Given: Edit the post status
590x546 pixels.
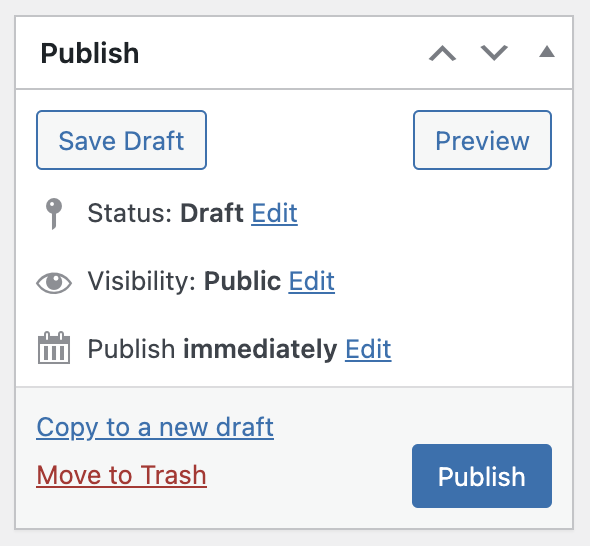Looking at the screenshot, I should (274, 213).
